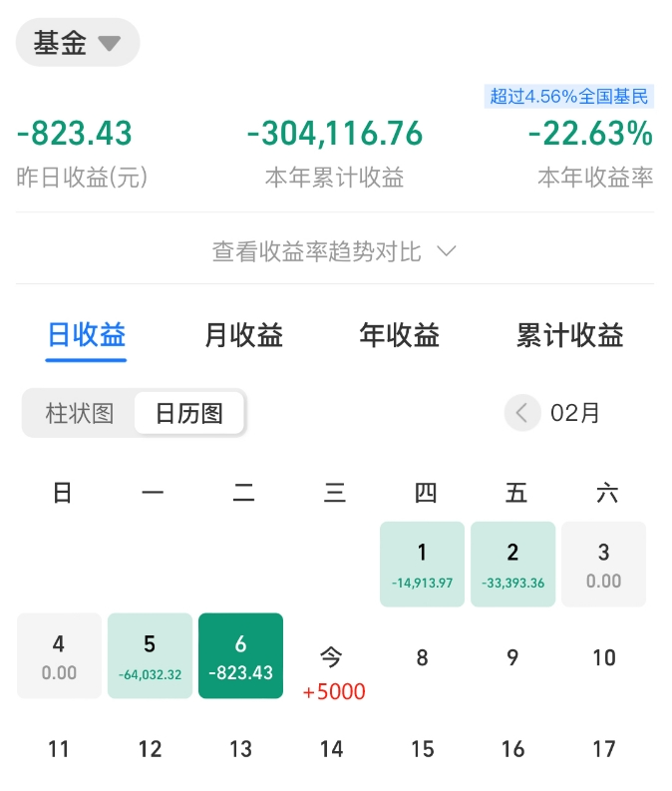Select calendar day 11
The image size is (672, 791).
click(59, 749)
